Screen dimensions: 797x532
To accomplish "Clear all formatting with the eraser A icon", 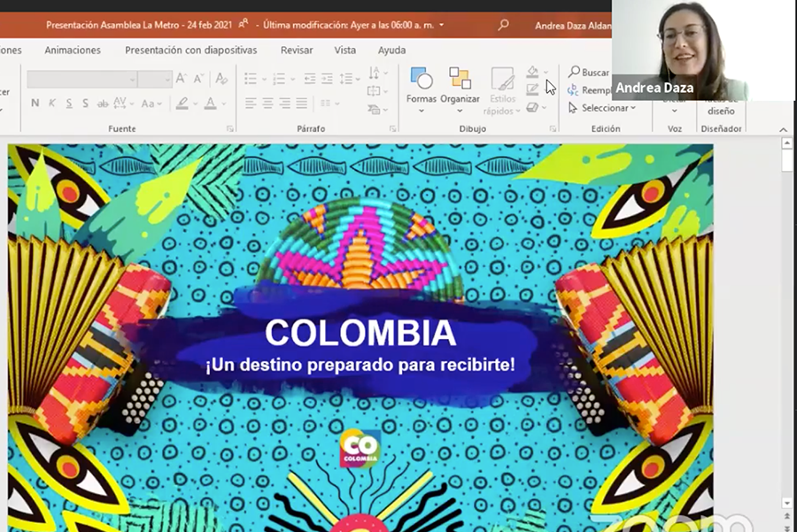I will (221, 79).
